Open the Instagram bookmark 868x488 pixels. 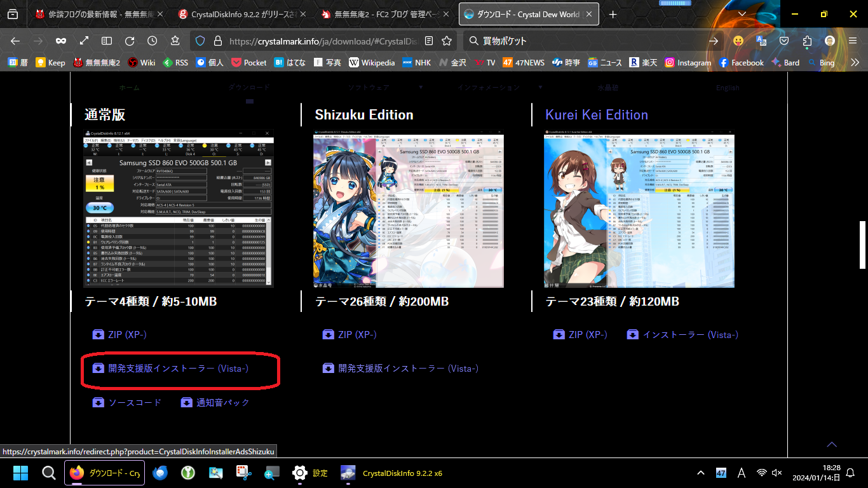[688, 62]
